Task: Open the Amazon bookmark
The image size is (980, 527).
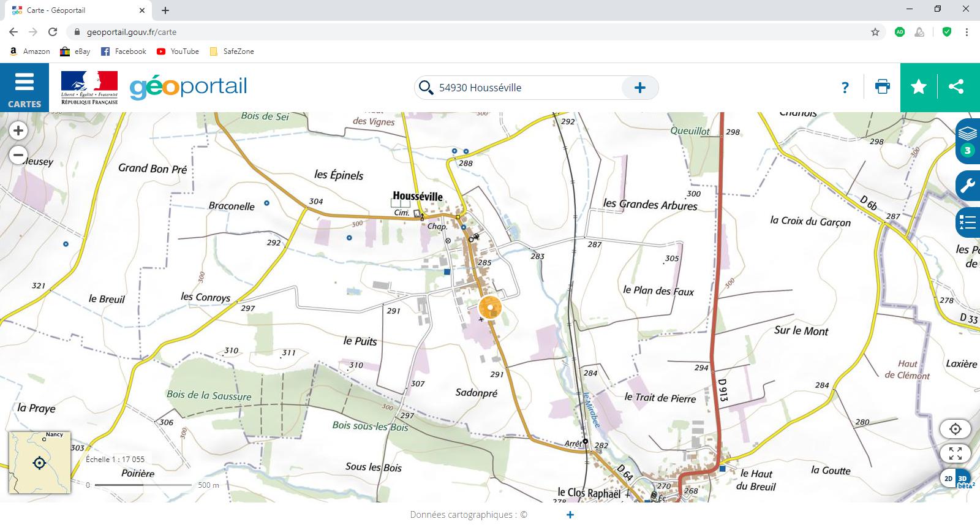Action: pos(30,51)
